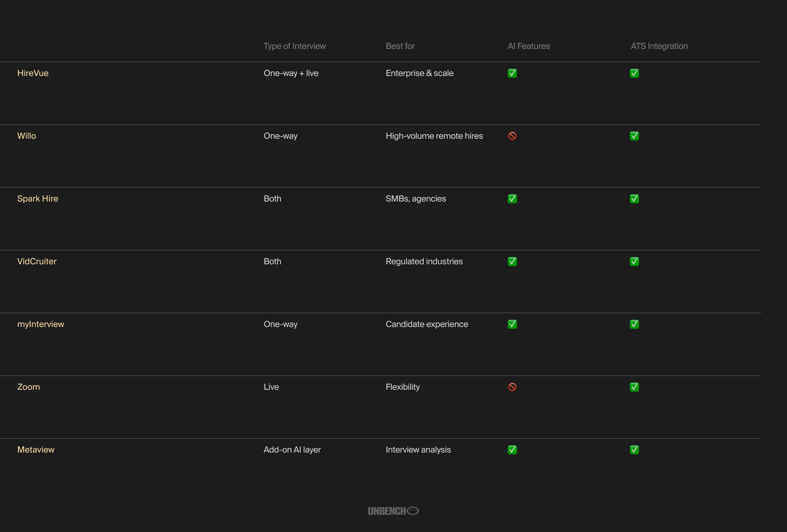
Task: Click the Zoom AI Features prohibited icon
Action: (512, 387)
